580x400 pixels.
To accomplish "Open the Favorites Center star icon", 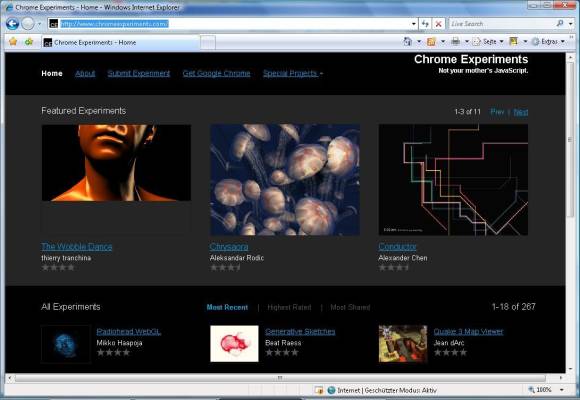I will [13, 42].
